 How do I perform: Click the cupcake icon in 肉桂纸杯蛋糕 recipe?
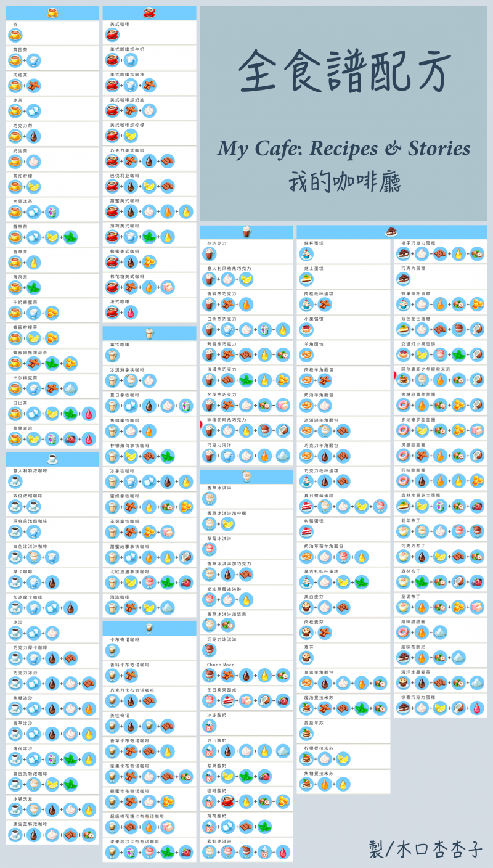(x=306, y=304)
